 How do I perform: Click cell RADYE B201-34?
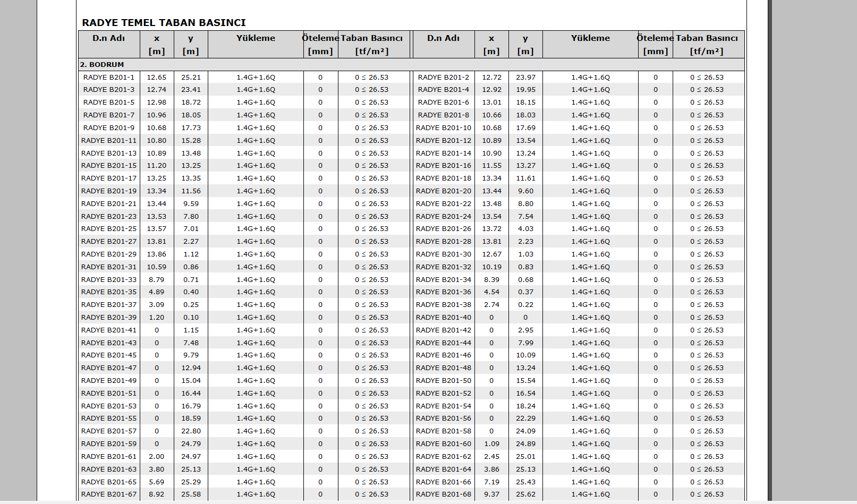(x=444, y=279)
